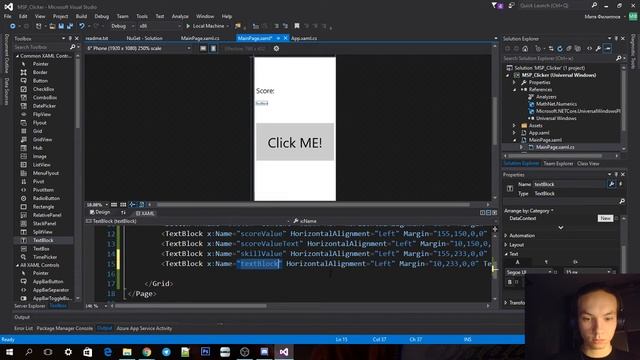The height and width of the screenshot is (360, 640).
Task: Switch to the MainPage.xaml.cs tab
Action: click(200, 38)
